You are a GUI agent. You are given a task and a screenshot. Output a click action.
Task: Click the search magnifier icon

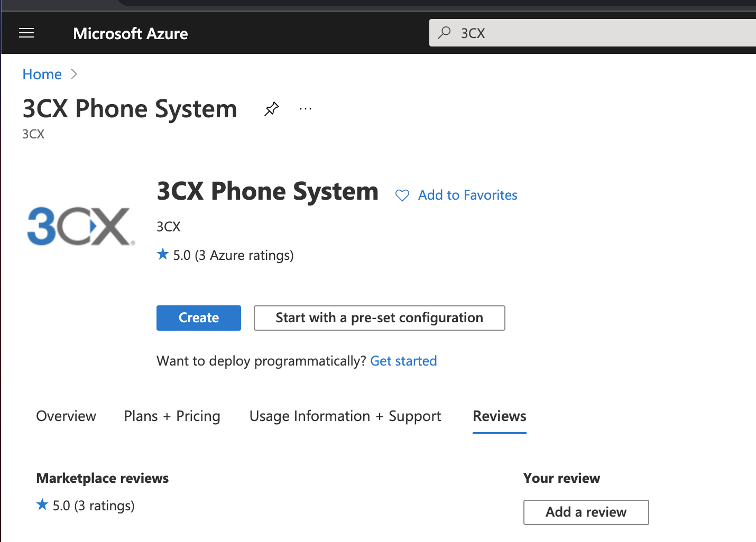click(445, 33)
